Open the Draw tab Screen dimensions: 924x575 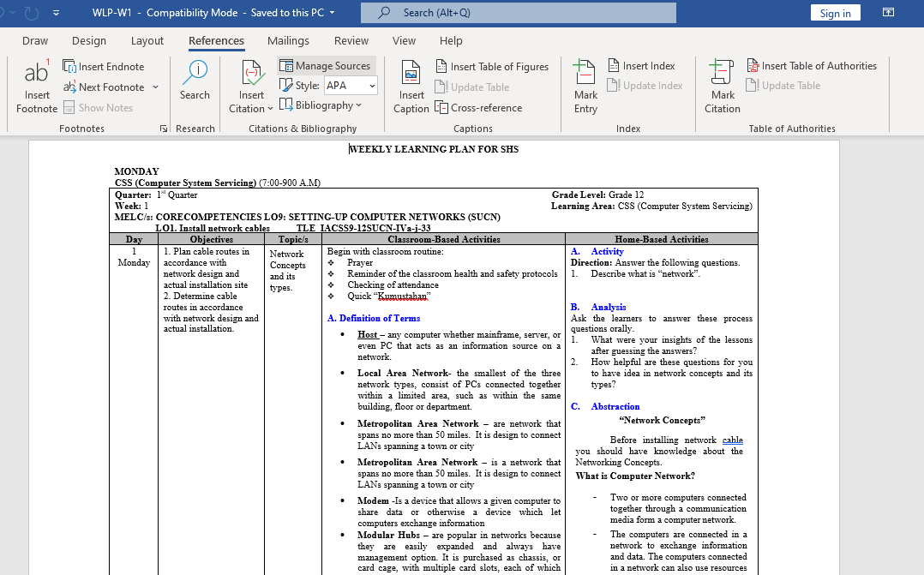tap(35, 40)
